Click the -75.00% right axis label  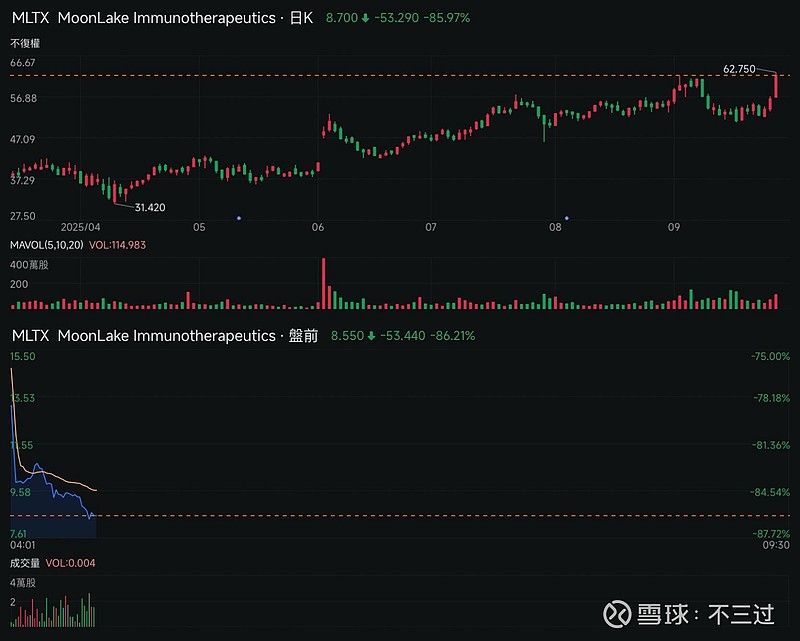click(770, 356)
